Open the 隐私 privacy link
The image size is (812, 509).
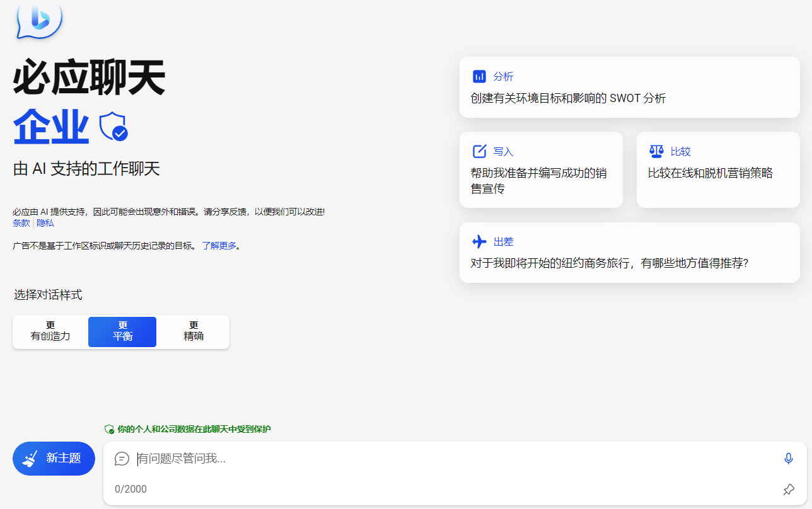[x=45, y=223]
